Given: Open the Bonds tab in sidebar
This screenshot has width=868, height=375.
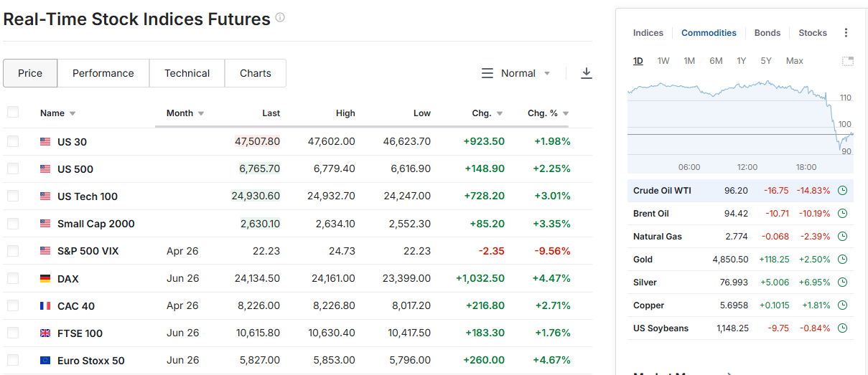Looking at the screenshot, I should point(767,33).
